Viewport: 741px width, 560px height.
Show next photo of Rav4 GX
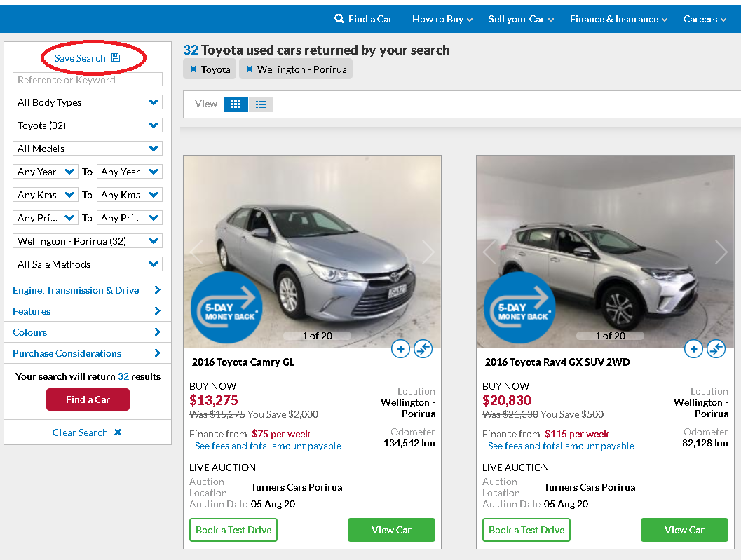[721, 252]
